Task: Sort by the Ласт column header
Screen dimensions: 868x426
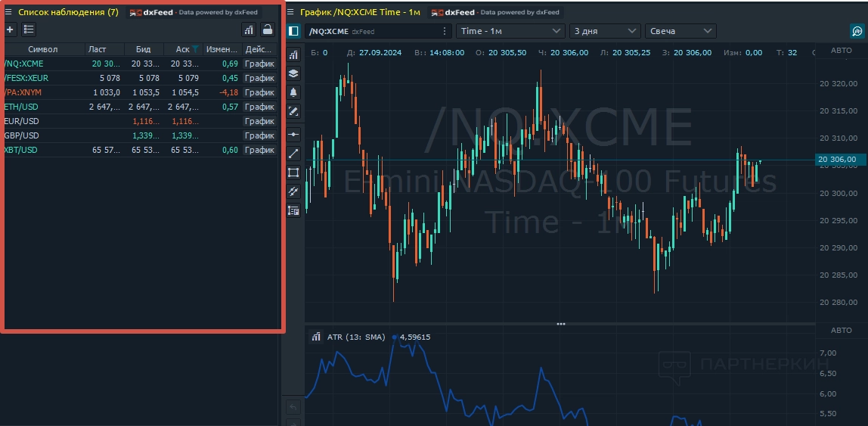Action: pyautogui.click(x=105, y=49)
